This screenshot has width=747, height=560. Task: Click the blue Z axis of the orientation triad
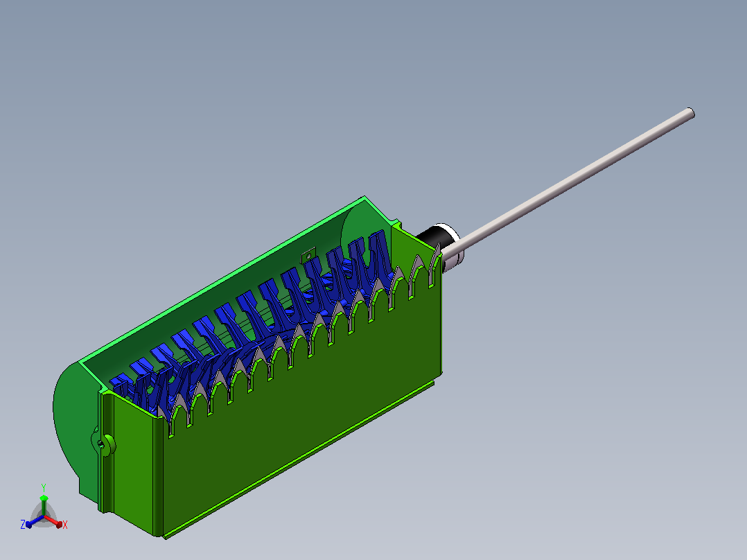pos(31,523)
